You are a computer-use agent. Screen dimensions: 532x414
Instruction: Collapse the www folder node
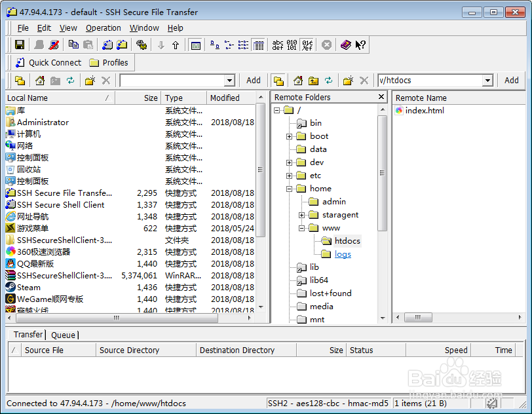pyautogui.click(x=301, y=229)
